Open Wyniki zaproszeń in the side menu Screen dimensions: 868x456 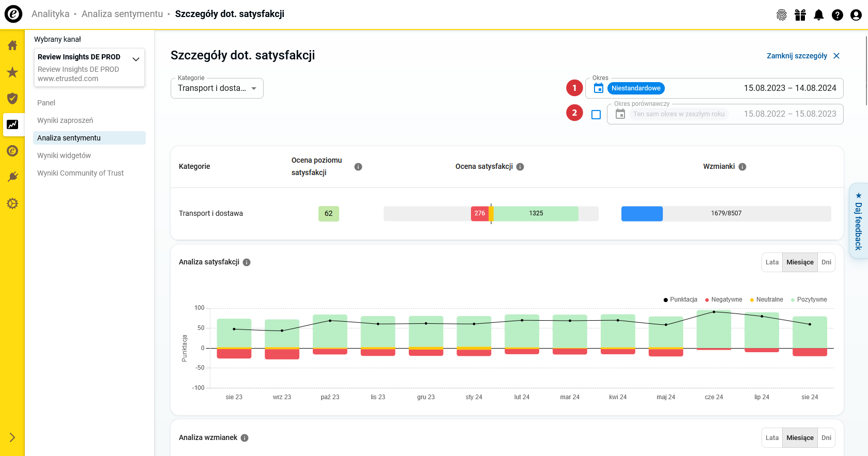pyautogui.click(x=65, y=120)
